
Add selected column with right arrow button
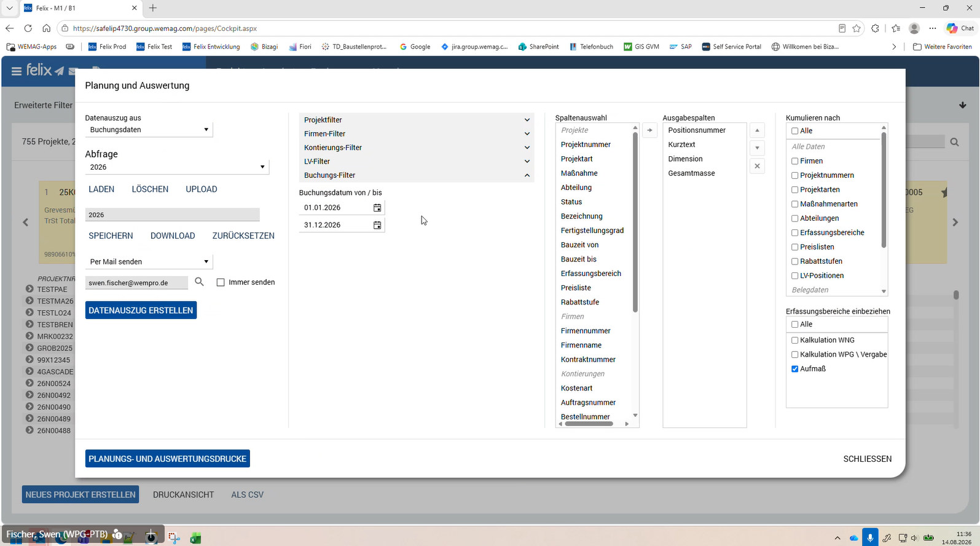[650, 130]
